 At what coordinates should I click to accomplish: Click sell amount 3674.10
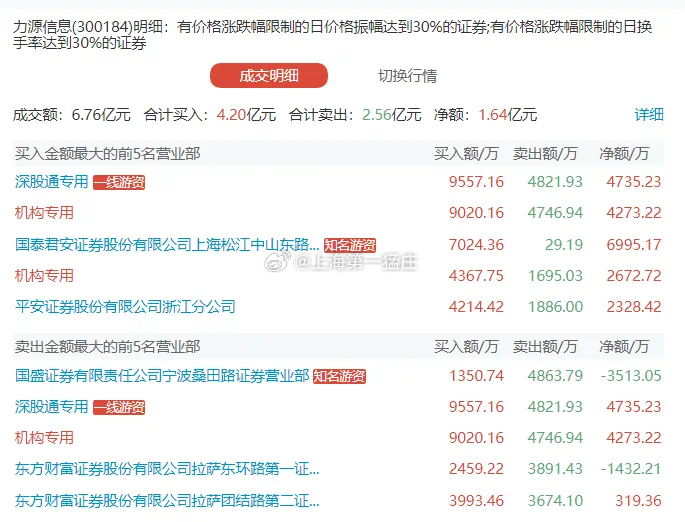(x=555, y=501)
